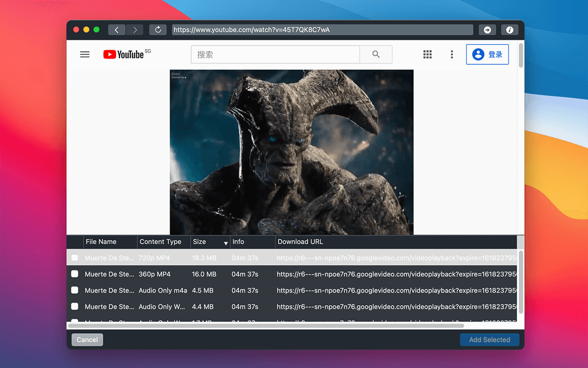Sort by the Info column header
Viewport: 588px width, 368px height.
(x=253, y=242)
